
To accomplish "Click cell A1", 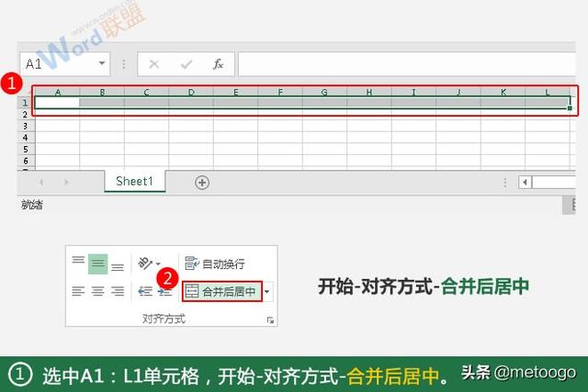I will [57, 103].
